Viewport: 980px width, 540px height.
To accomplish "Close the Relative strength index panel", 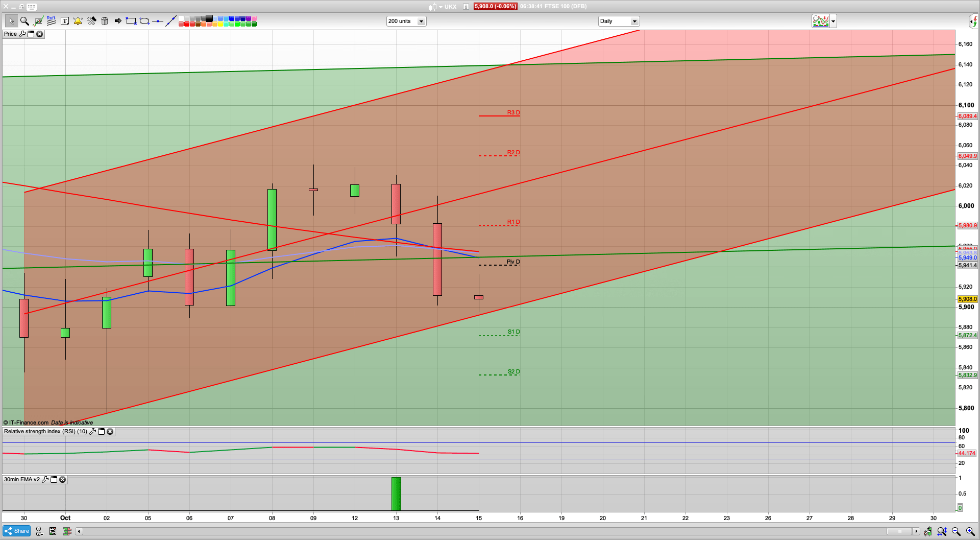I will pos(110,432).
